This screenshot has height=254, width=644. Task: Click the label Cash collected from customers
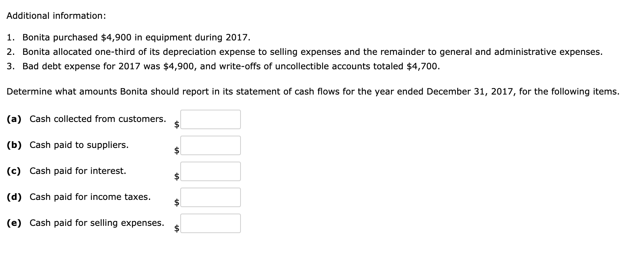97,118
